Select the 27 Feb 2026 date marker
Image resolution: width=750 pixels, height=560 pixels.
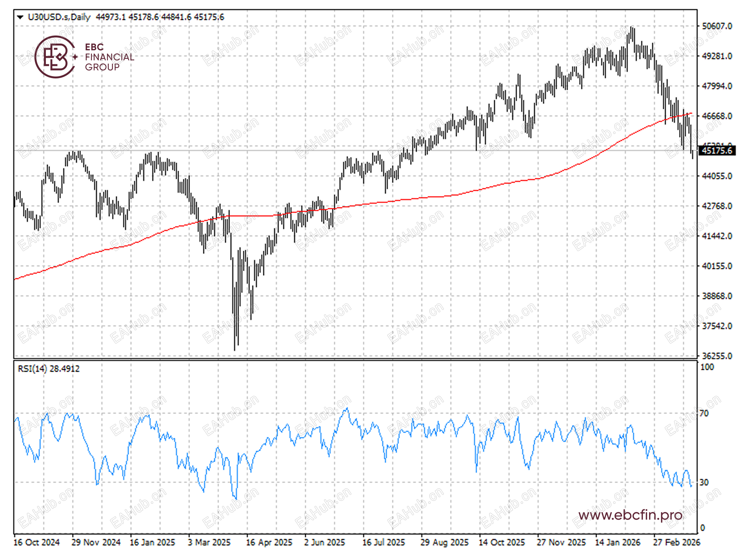click(676, 542)
